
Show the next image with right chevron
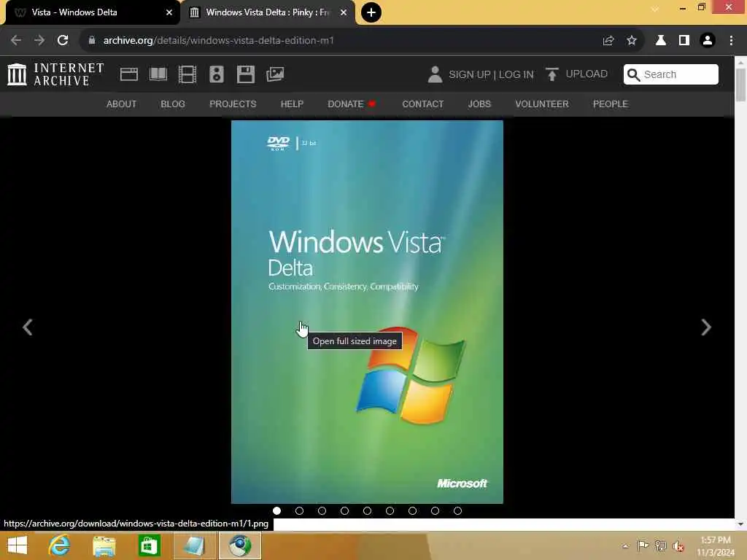coord(706,327)
